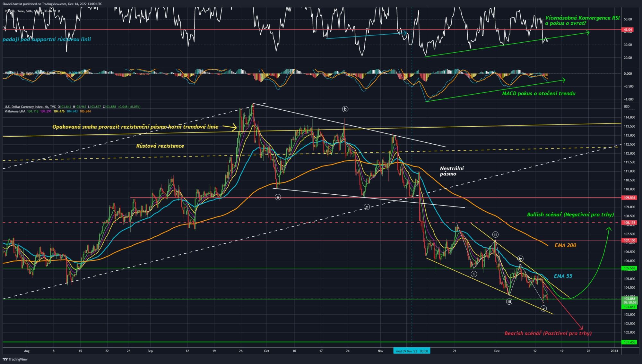Select the circled wave marker 'ii'
This screenshot has width=642, height=364.
(495, 234)
